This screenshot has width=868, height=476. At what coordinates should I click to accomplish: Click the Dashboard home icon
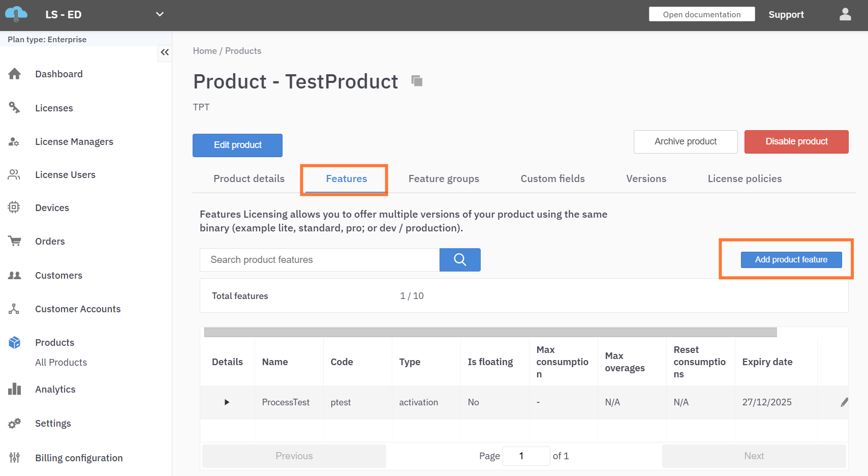(14, 74)
